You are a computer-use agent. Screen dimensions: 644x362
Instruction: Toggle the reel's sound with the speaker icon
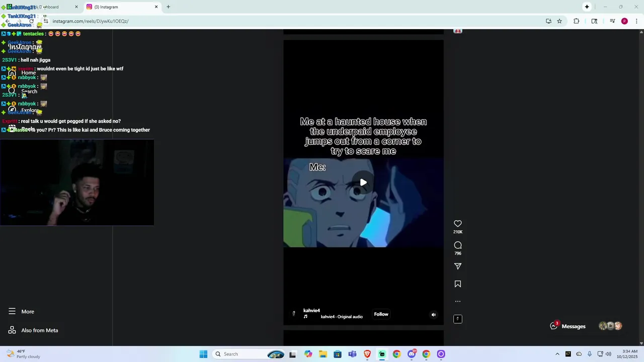[x=434, y=315]
